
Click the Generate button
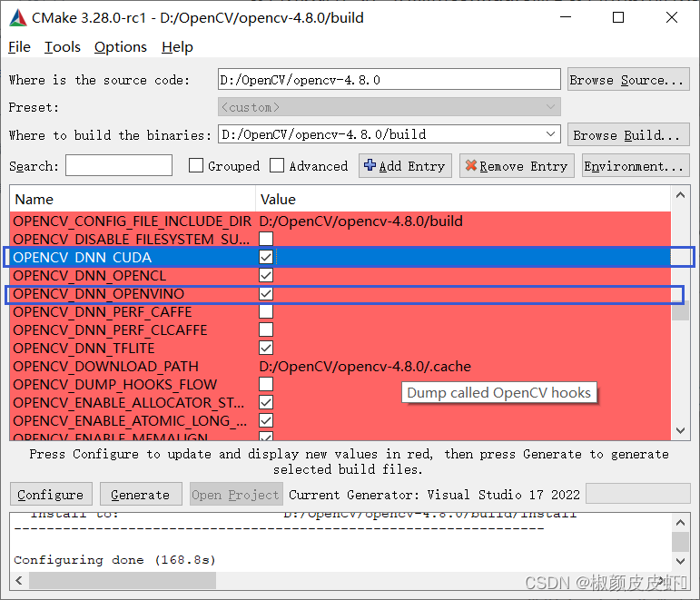point(141,494)
